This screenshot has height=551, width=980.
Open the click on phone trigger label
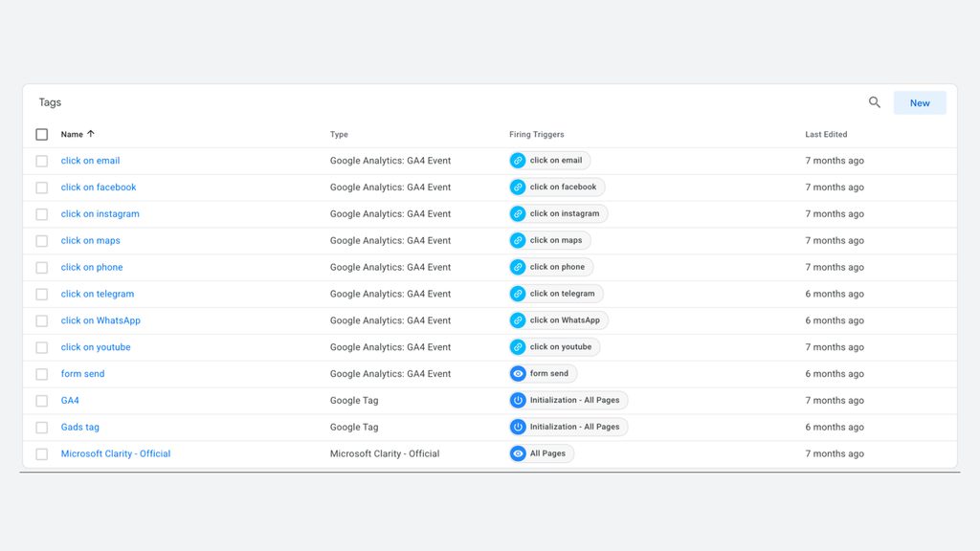[x=557, y=267]
